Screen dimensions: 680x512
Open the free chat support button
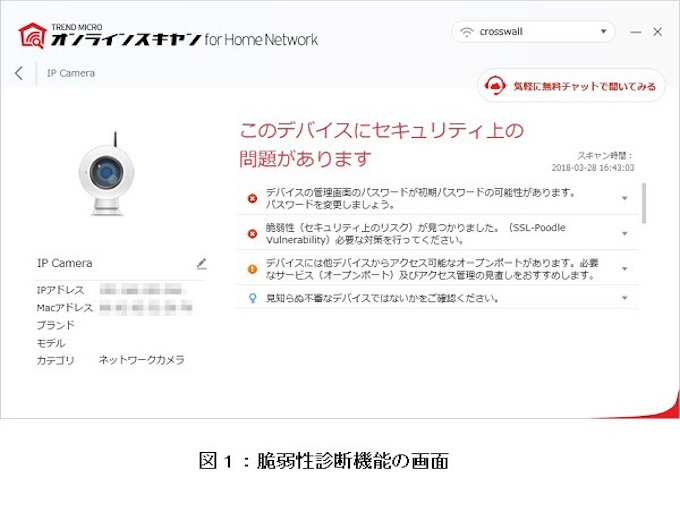tap(571, 85)
